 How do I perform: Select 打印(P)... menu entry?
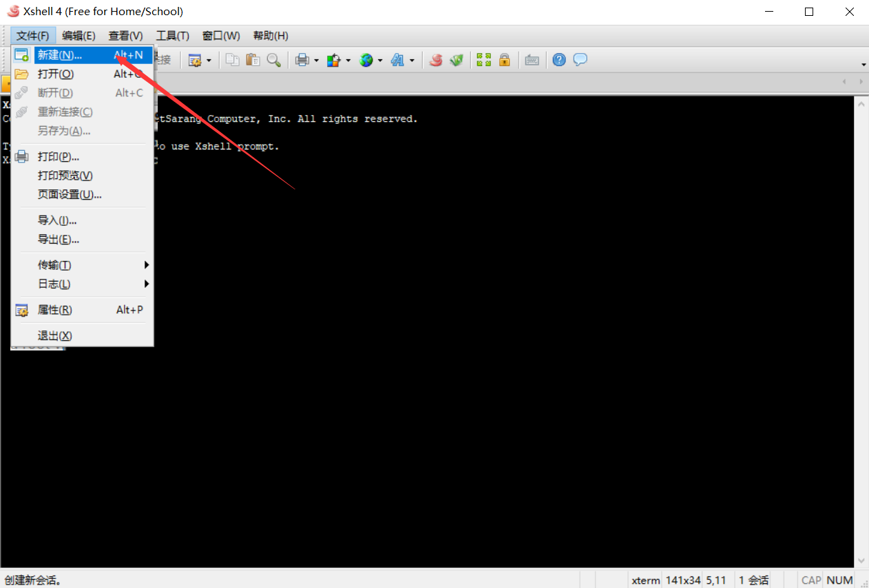[82, 156]
